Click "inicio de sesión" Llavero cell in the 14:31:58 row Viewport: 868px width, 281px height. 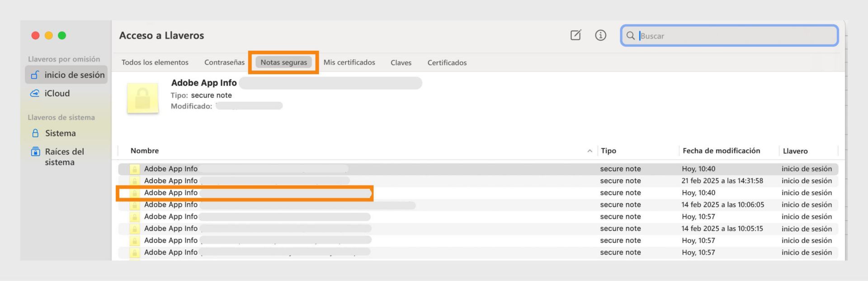tap(807, 181)
